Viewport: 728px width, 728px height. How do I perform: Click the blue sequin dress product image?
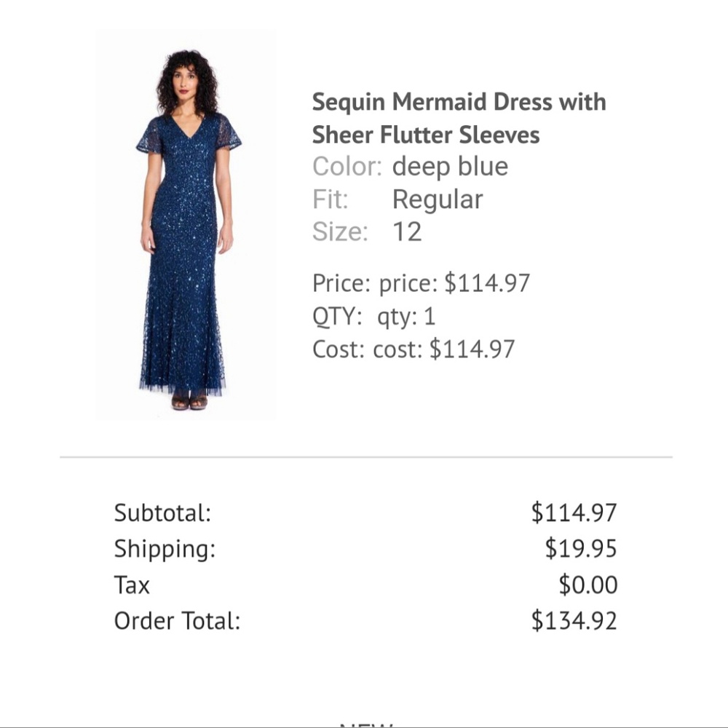click(186, 226)
